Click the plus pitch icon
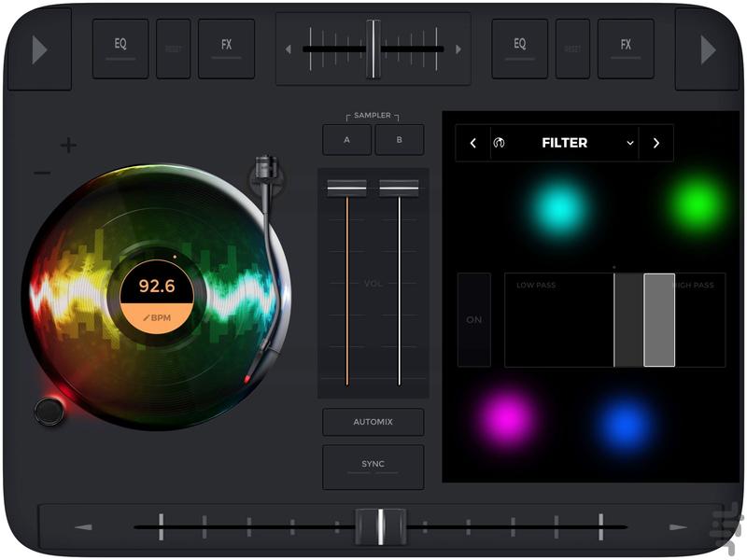 pyautogui.click(x=68, y=145)
